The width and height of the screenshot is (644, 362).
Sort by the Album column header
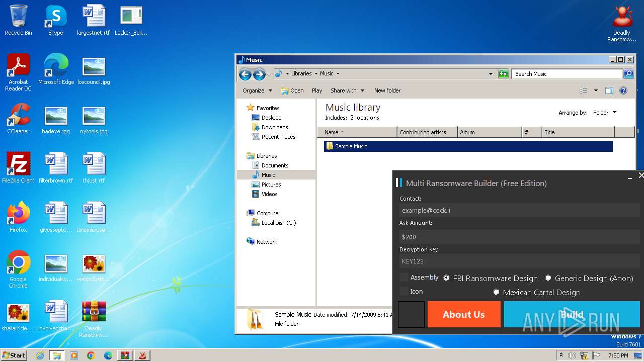pos(490,132)
